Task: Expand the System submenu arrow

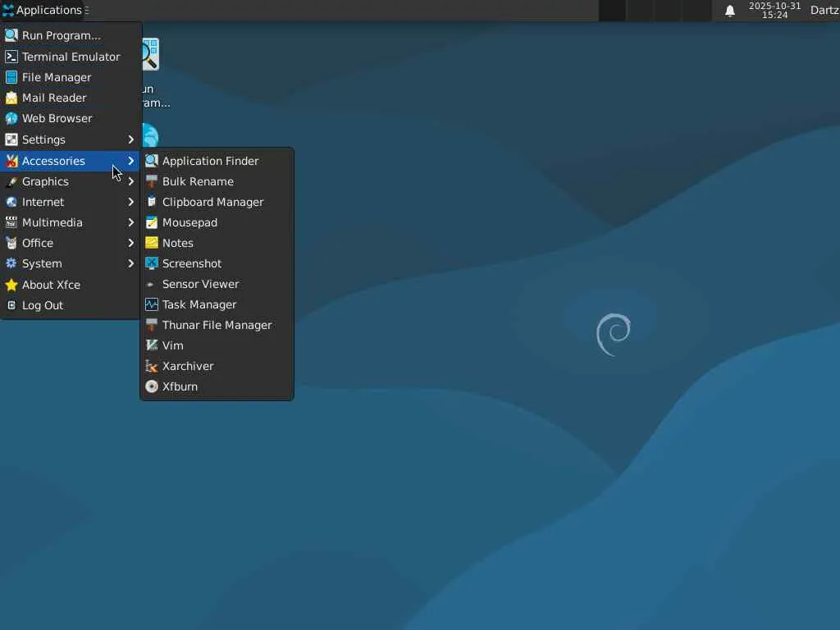Action: pos(130,263)
